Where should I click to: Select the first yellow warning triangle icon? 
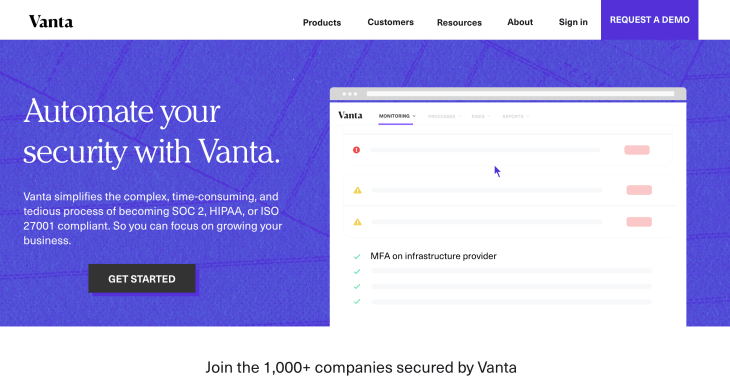[358, 190]
